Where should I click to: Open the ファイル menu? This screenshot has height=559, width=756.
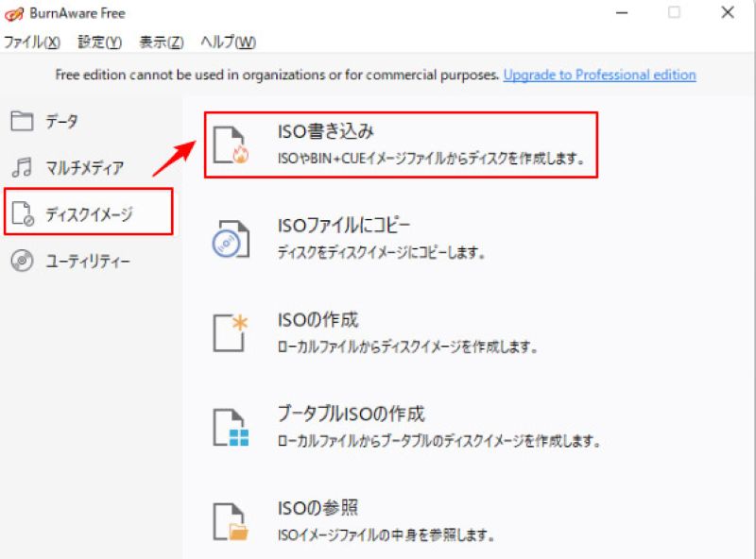[x=31, y=42]
